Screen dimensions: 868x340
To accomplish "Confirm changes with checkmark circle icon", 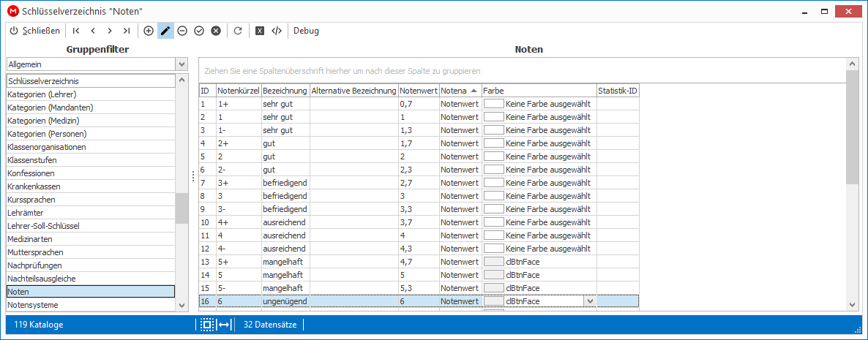I will (x=199, y=31).
